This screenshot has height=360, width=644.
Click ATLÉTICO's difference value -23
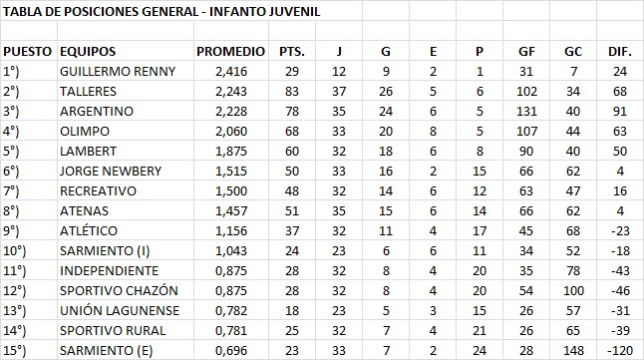click(620, 231)
